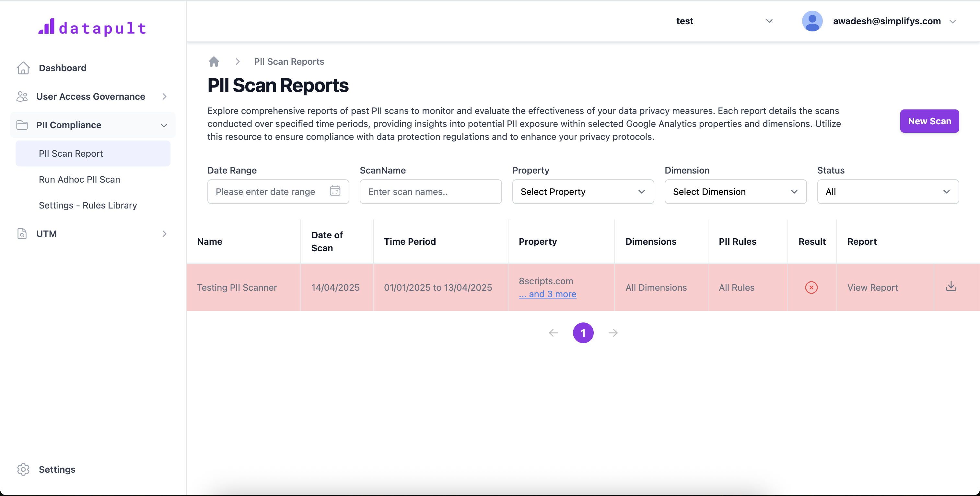Click the 8scripts.com property text
This screenshot has height=496, width=980.
pyautogui.click(x=545, y=281)
